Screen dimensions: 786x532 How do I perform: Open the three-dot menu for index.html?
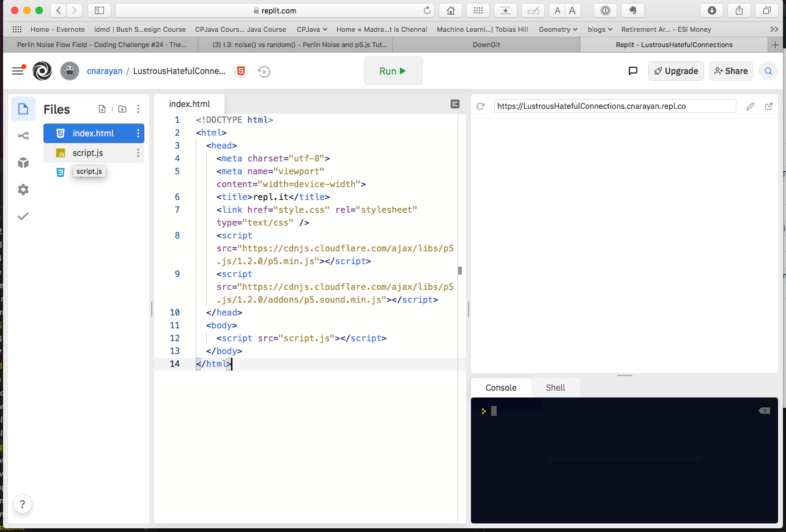click(138, 133)
